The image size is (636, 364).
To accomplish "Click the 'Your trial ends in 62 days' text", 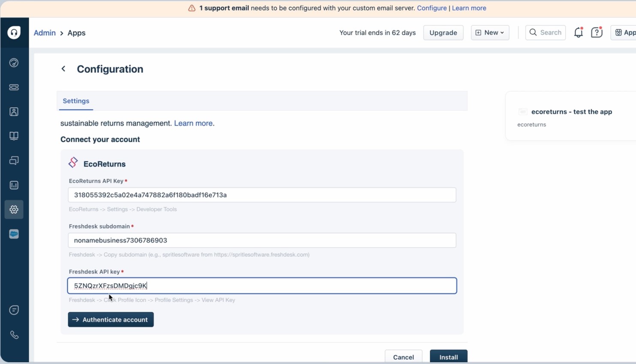I will [x=378, y=33].
